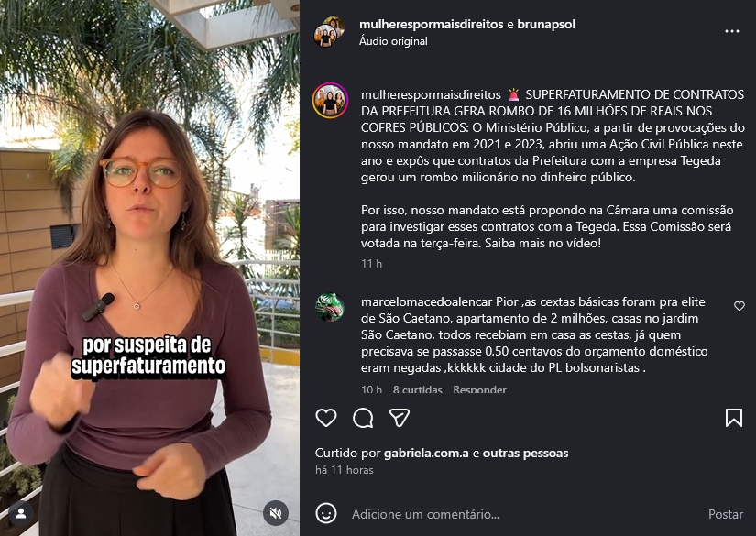Image resolution: width=756 pixels, height=536 pixels.
Task: View likes by clicking outras pessoas
Action: point(526,454)
